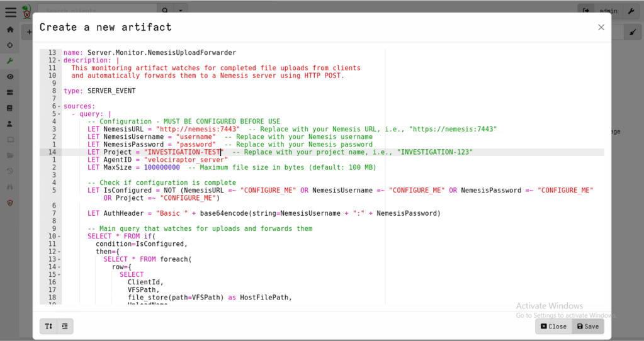Open View Artifacts wrench icon in sidebar
This screenshot has height=341, width=644.
tap(10, 61)
